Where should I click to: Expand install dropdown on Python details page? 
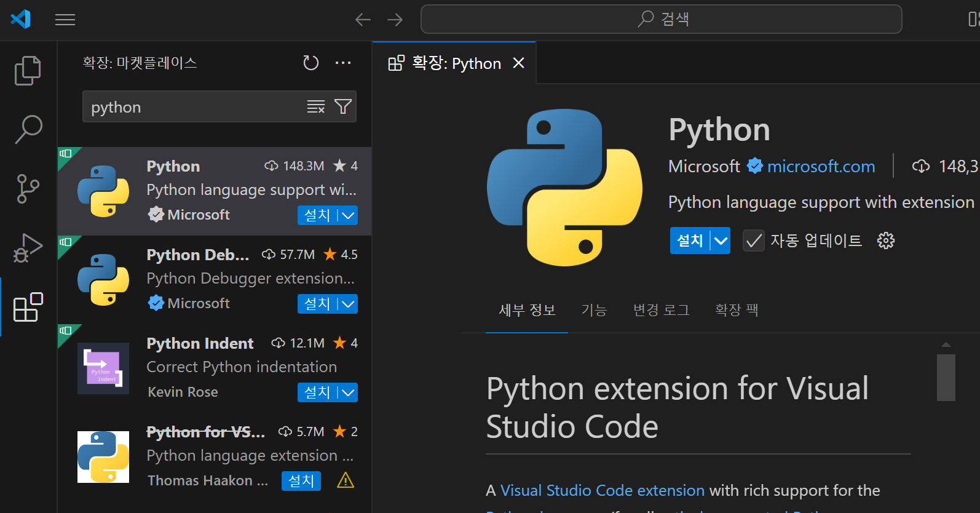tap(721, 241)
